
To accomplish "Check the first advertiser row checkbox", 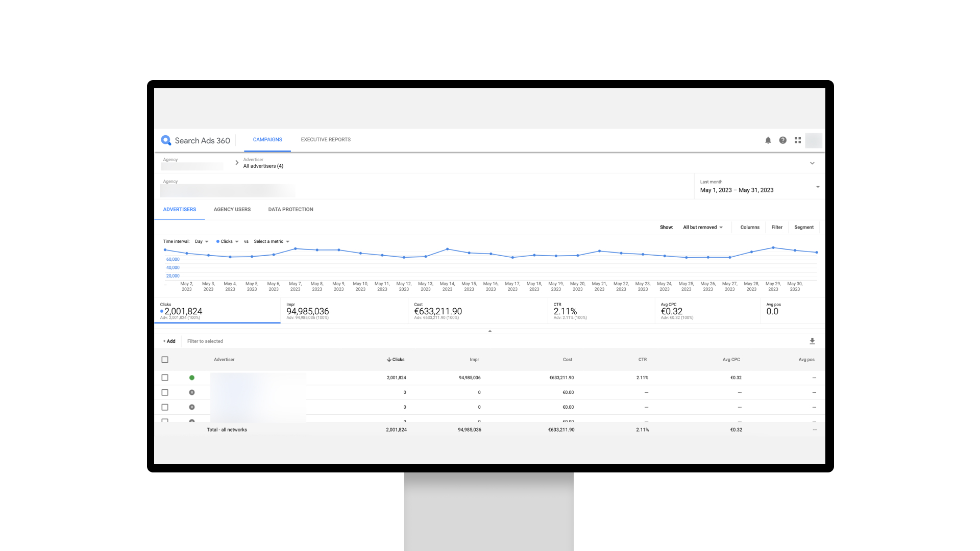I will coord(165,378).
